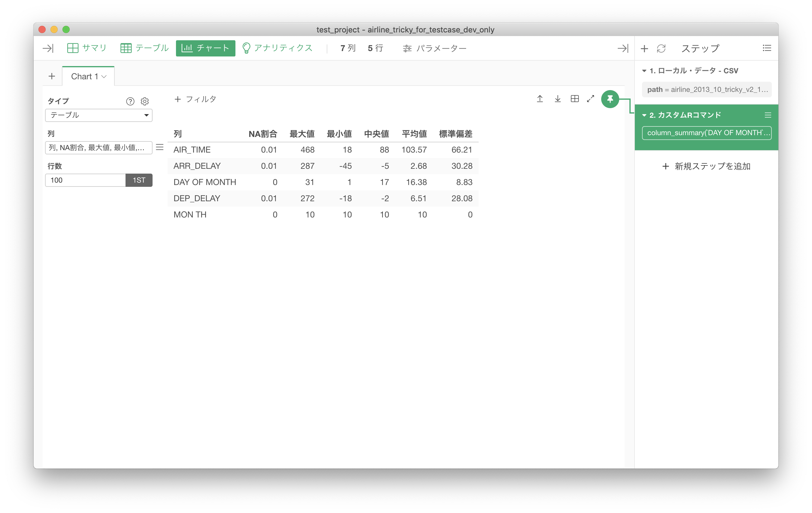Sort by the 最小値 column header

pos(339,134)
